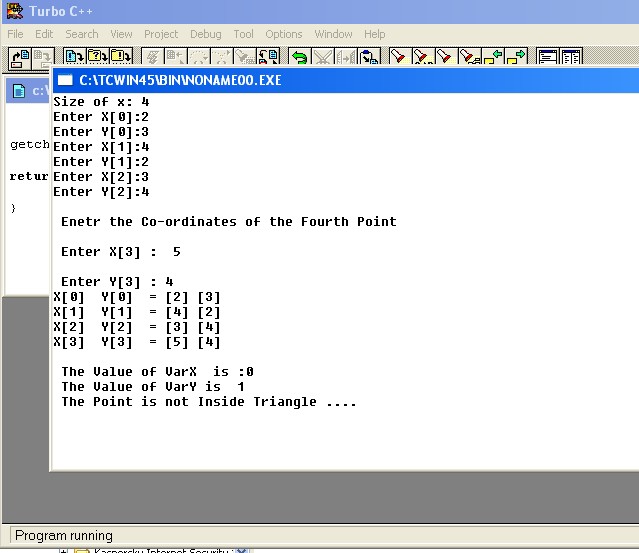
Task: Click the leftmost red flashlight toolbar icon
Action: point(397,58)
